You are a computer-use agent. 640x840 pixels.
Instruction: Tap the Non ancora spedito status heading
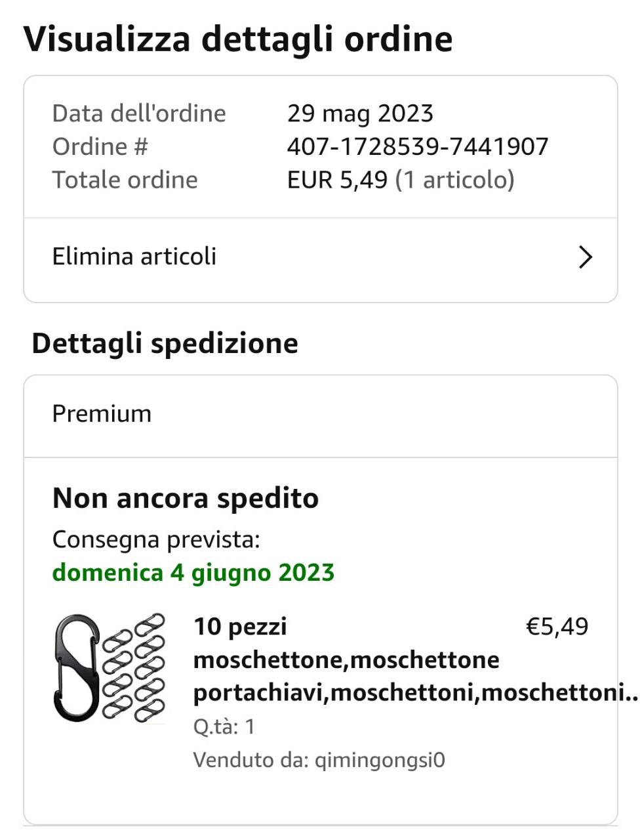(x=186, y=498)
